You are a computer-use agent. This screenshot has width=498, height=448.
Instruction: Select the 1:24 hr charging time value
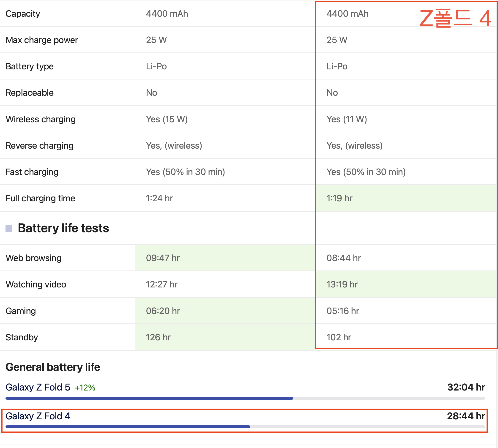(159, 198)
